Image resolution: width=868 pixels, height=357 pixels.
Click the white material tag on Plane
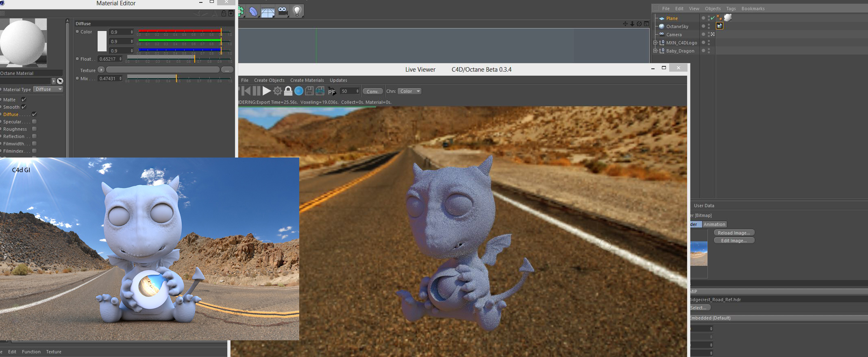pos(728,18)
